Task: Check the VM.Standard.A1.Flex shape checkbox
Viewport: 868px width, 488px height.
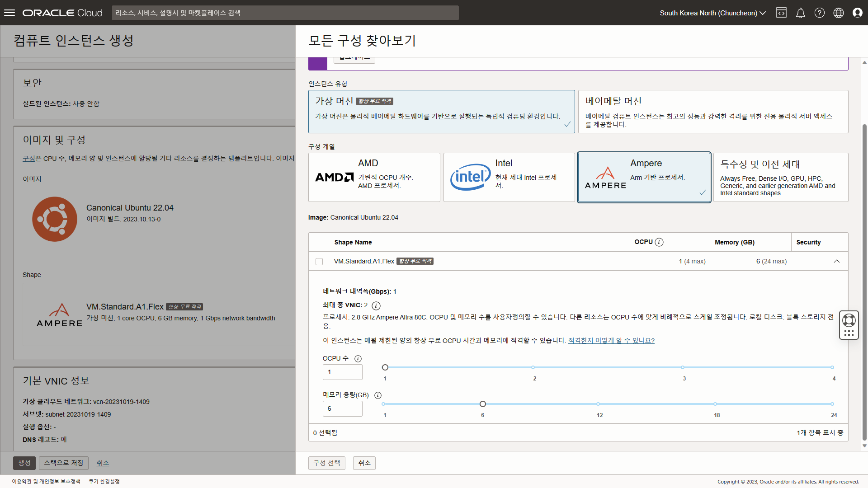Action: click(319, 262)
